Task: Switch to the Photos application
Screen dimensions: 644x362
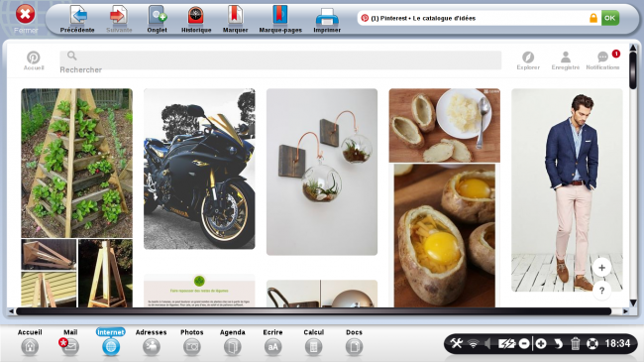Action: click(192, 342)
